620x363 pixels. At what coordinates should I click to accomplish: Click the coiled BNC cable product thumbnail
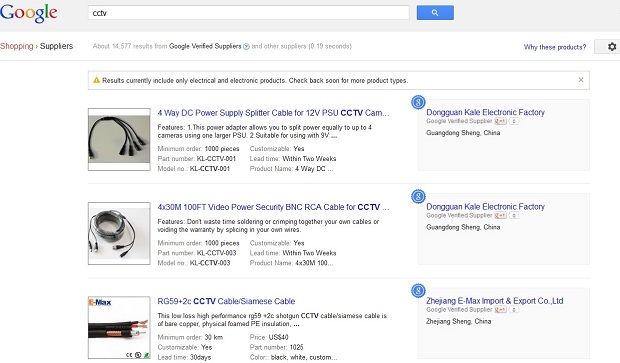coord(119,233)
